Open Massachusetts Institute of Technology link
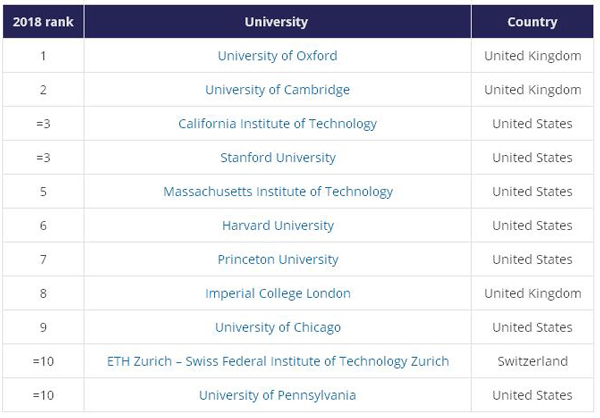The height and width of the screenshot is (418, 600). [x=277, y=192]
